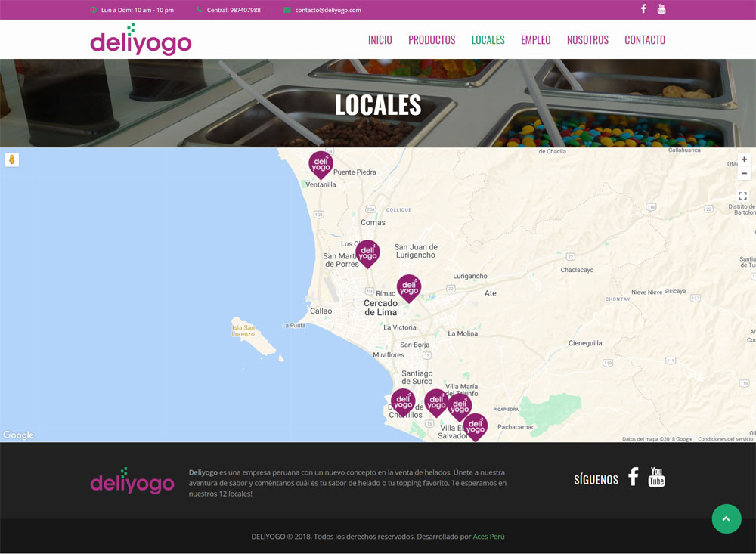Click the 'Lun a Dom: 10 am - 10 pm' text

click(138, 10)
